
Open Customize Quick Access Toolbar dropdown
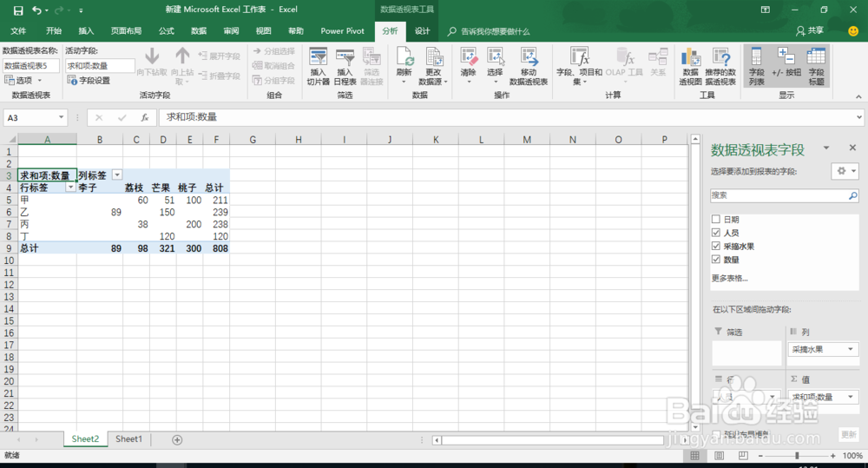[x=81, y=10]
